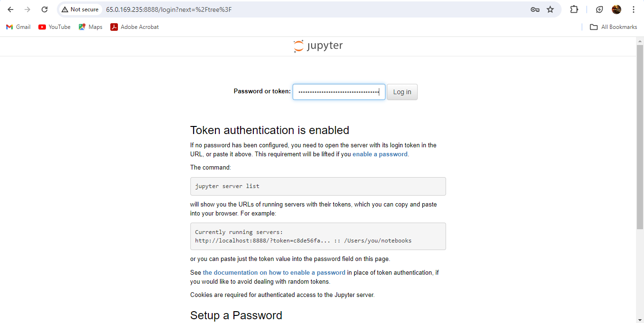This screenshot has height=323, width=644.
Task: Click the browser profile avatar
Action: 616,9
